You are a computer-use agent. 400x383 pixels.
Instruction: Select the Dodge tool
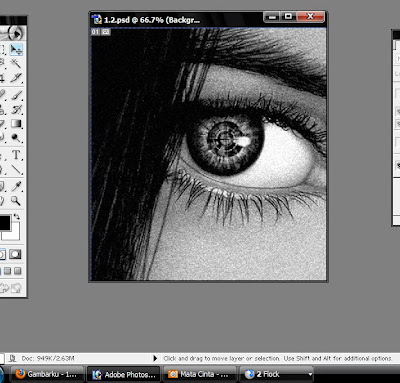pyautogui.click(x=16, y=138)
